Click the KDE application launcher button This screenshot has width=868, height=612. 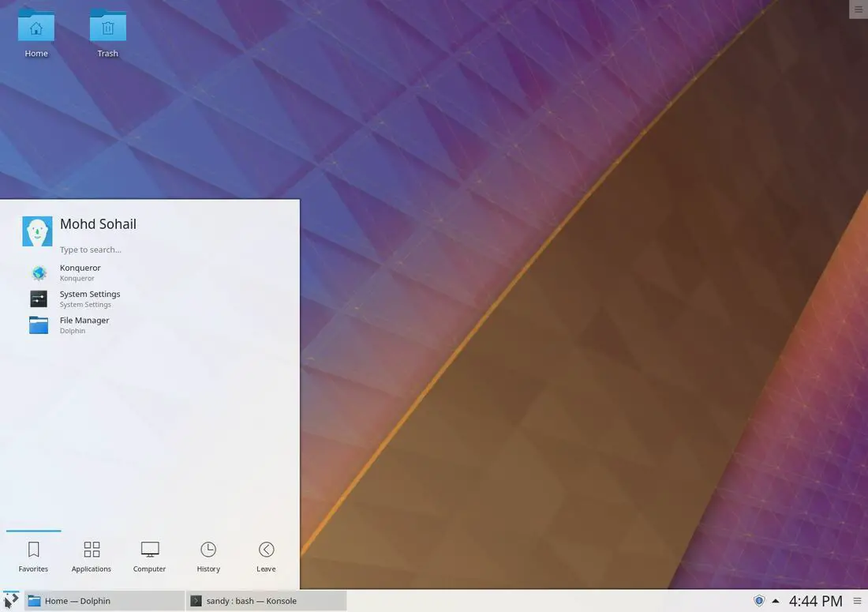pos(11,600)
